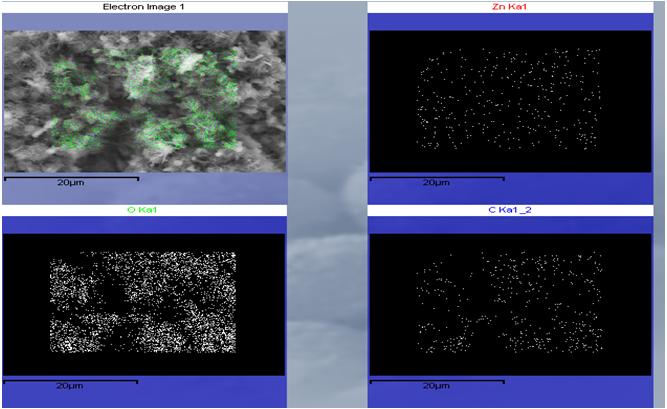The width and height of the screenshot is (667, 409).
Task: Click the Electron Image 1 title
Action: point(143,7)
